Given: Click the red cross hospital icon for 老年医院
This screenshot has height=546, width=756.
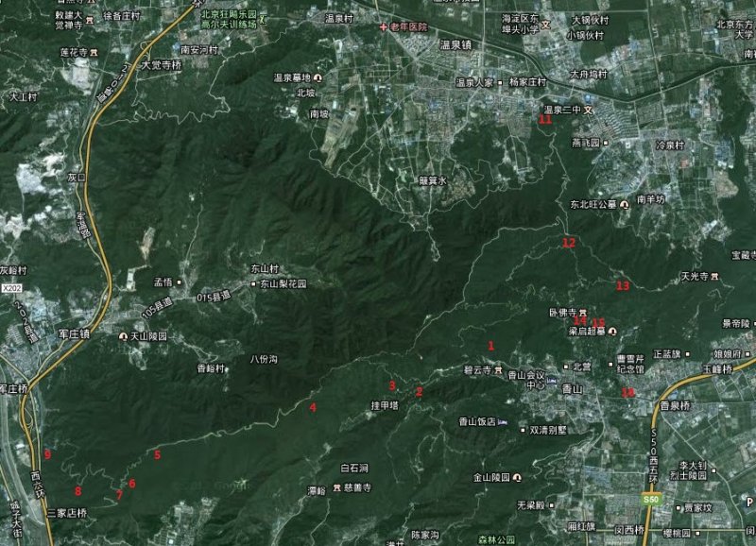Looking at the screenshot, I should pyautogui.click(x=384, y=27).
